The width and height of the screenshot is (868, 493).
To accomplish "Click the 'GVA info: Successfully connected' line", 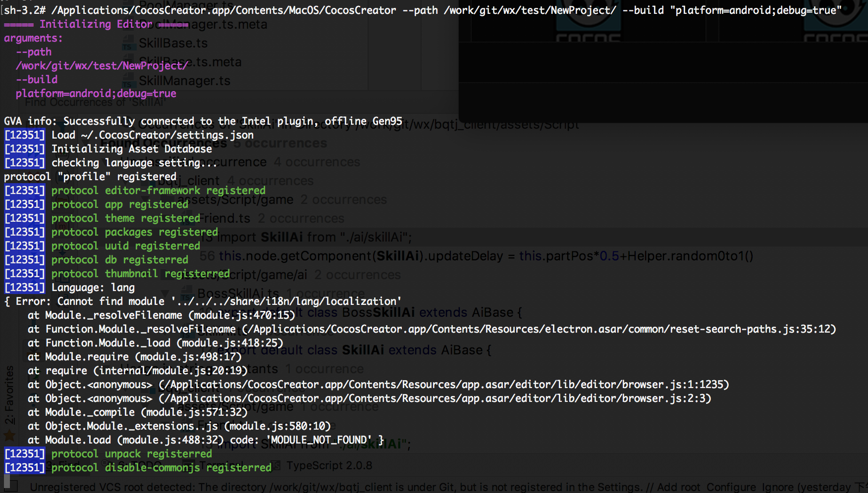I will 203,121.
